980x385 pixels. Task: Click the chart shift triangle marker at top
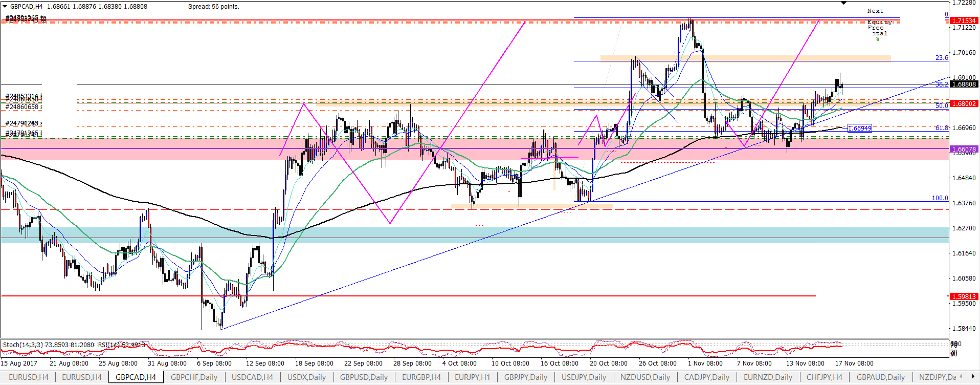coord(844,3)
